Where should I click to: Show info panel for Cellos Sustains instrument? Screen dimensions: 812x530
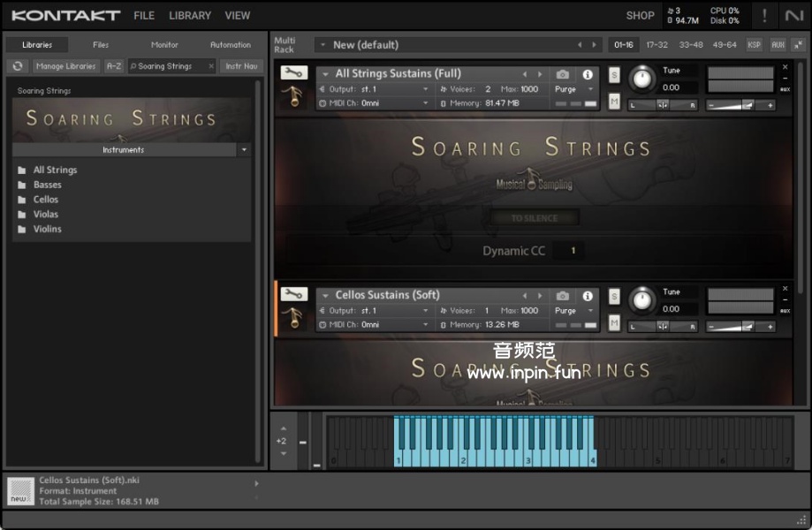point(588,296)
